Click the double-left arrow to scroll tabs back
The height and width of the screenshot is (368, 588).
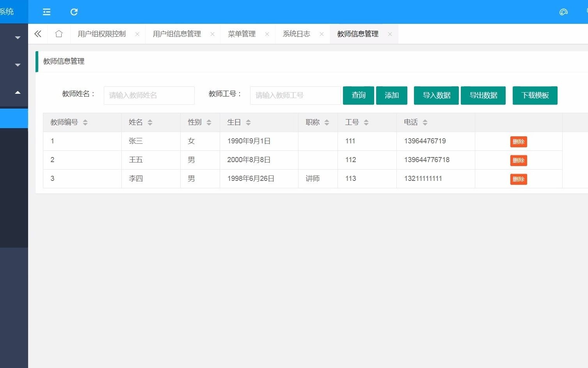point(38,34)
